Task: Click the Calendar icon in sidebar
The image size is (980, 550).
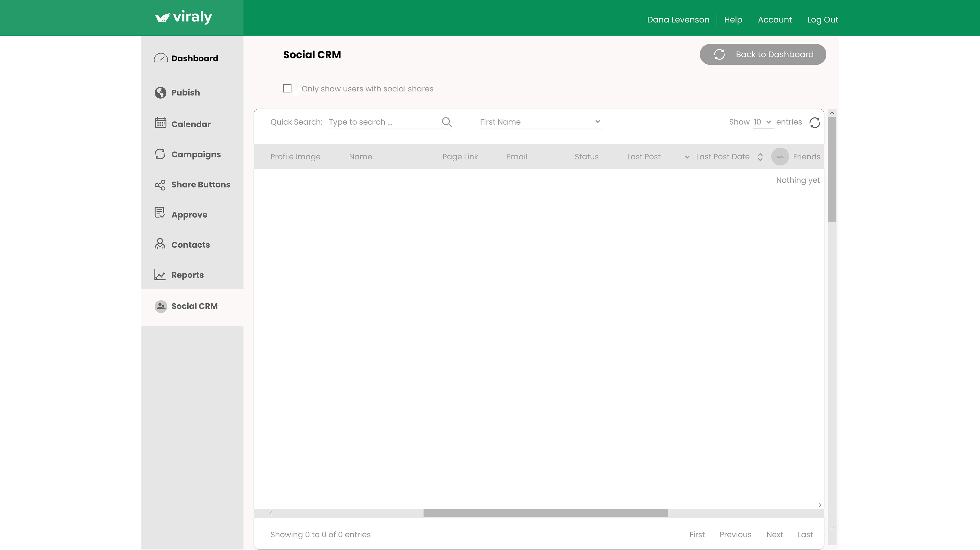Action: [161, 123]
